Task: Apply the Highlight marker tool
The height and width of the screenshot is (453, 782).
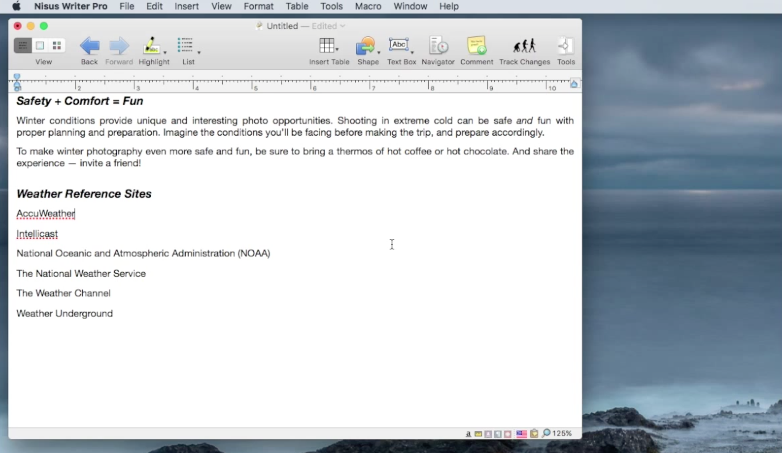Action: click(x=151, y=46)
